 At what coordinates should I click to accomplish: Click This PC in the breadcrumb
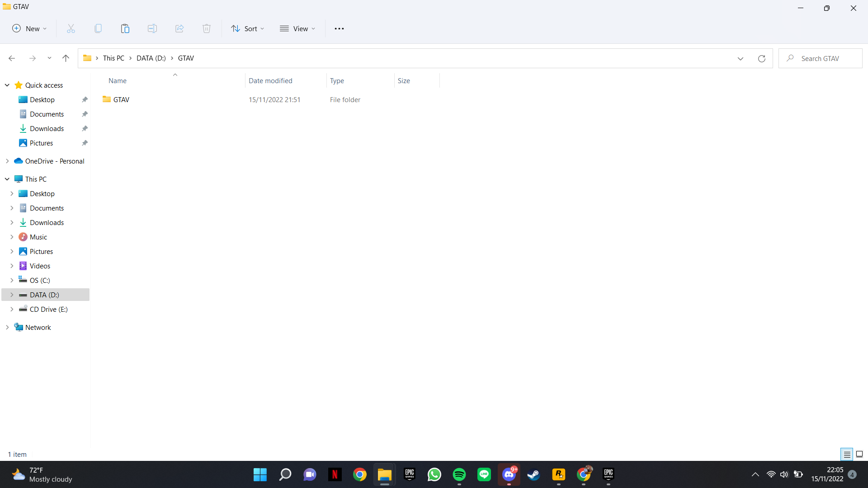click(x=113, y=58)
